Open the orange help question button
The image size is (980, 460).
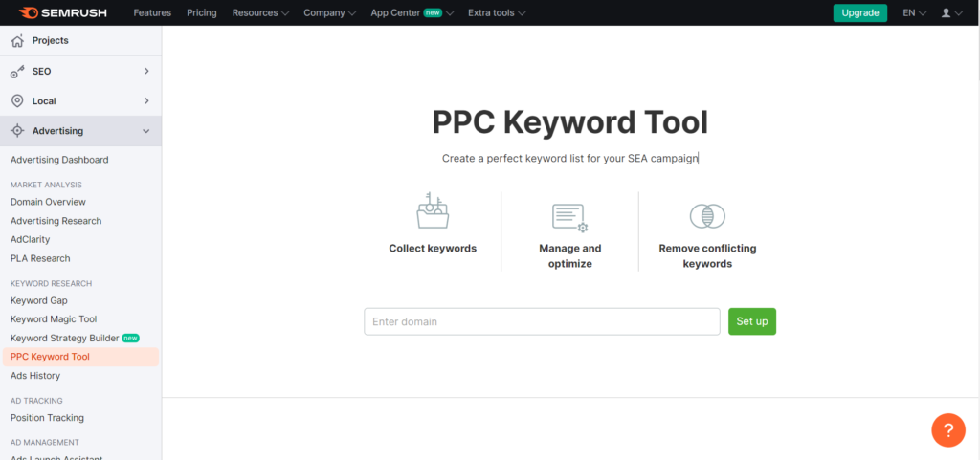click(948, 430)
